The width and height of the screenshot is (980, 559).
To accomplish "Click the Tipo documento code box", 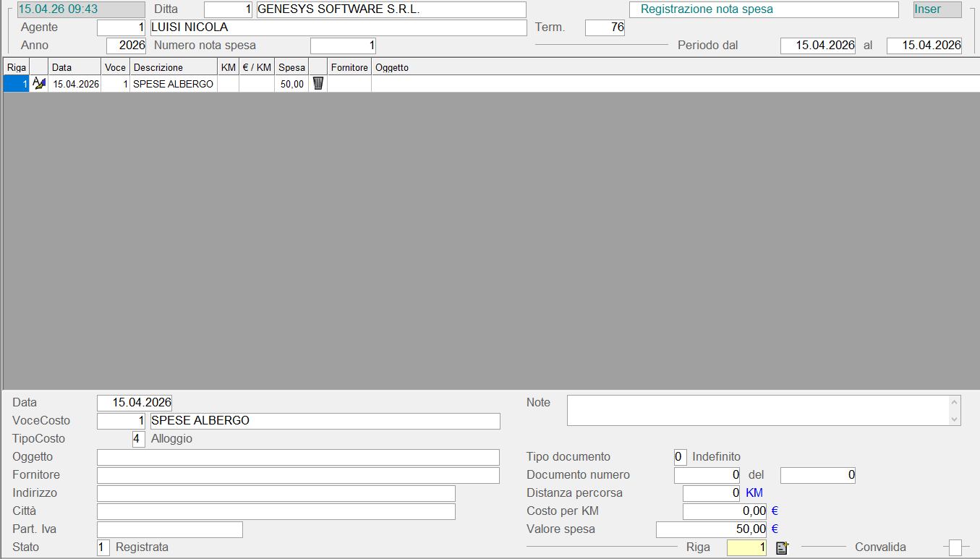I will 680,457.
